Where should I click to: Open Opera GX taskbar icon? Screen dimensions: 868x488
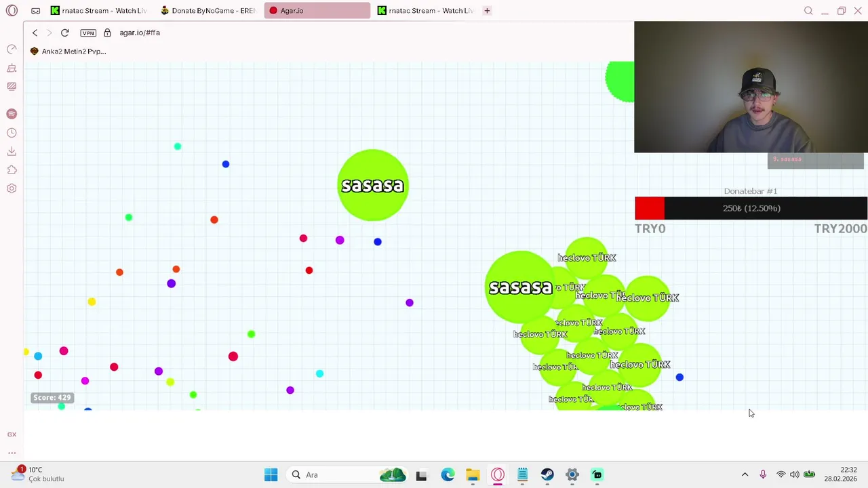click(x=498, y=474)
